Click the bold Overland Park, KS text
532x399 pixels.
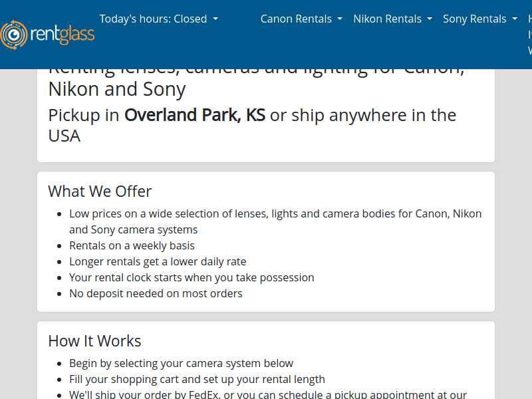[x=195, y=115]
